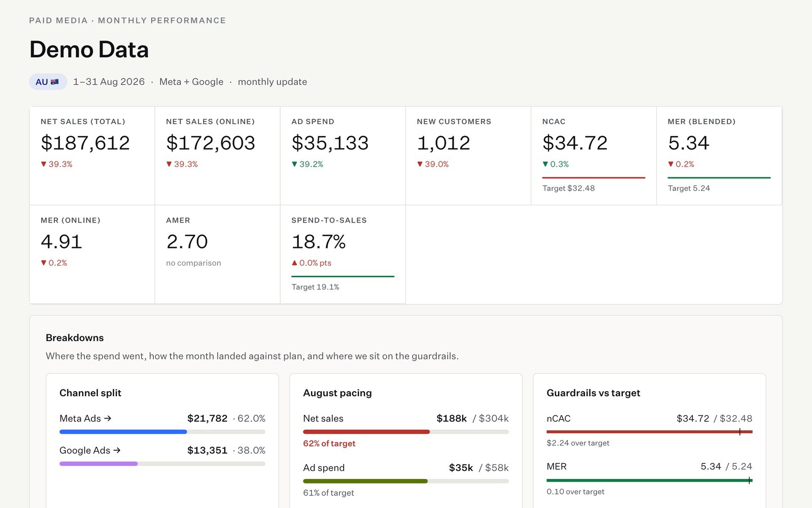Click the AU region flag badge

[48, 82]
